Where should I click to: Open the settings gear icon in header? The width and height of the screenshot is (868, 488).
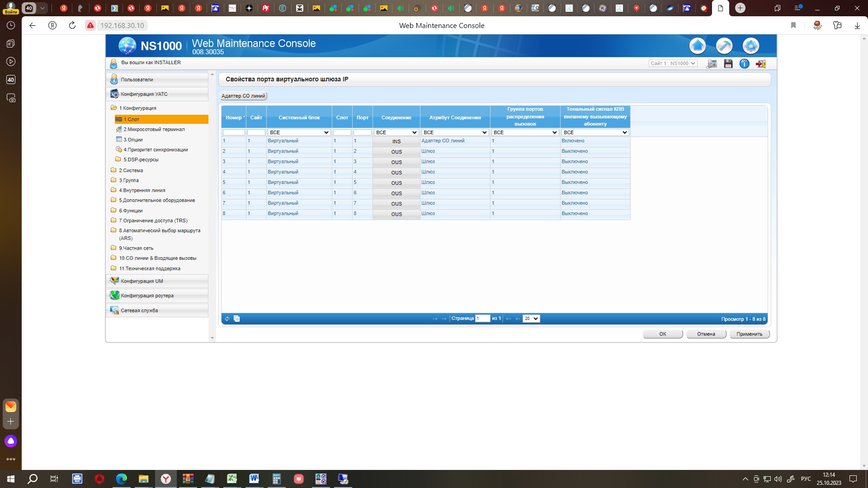point(751,46)
